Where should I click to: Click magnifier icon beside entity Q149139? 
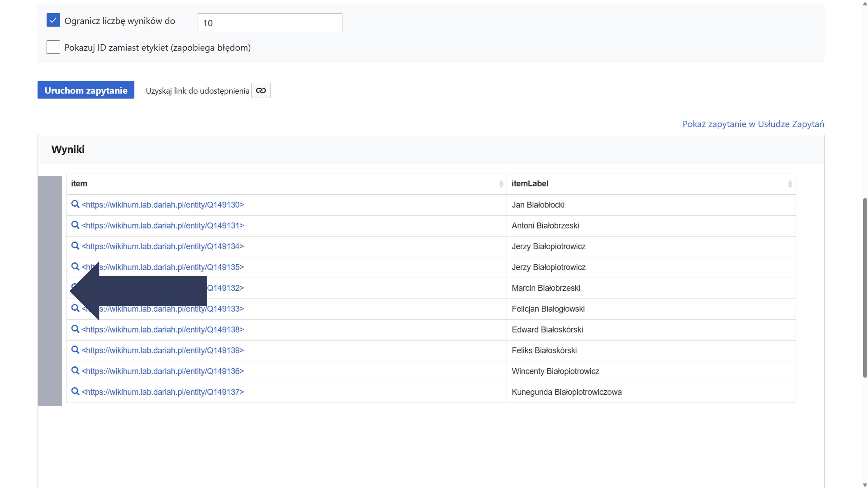75,350
